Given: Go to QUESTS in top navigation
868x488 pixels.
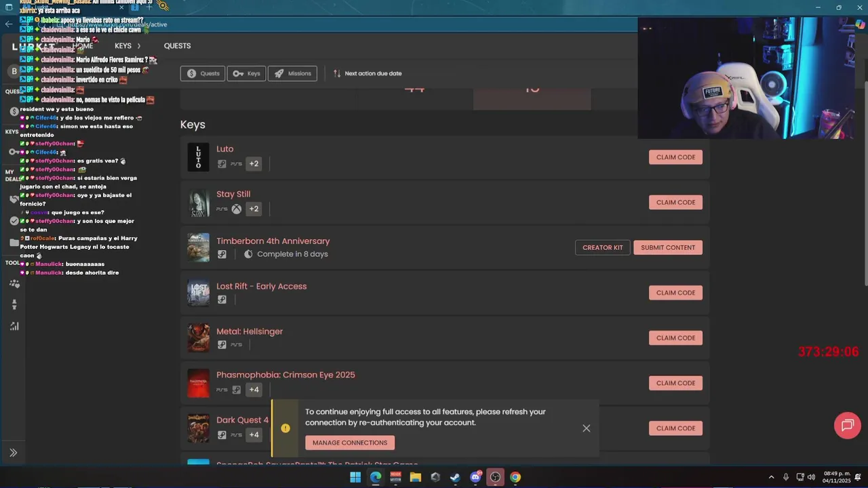Looking at the screenshot, I should [177, 46].
